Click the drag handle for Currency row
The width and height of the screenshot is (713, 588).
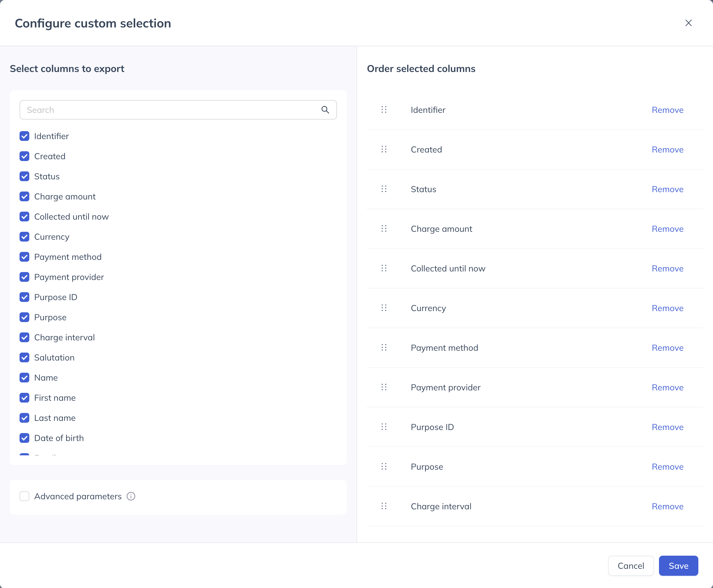384,308
